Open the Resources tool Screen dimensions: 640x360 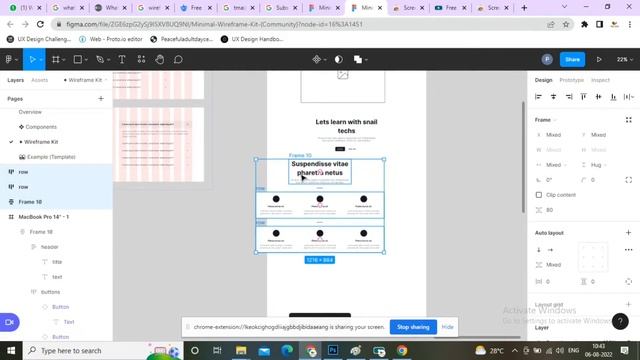[141, 60]
